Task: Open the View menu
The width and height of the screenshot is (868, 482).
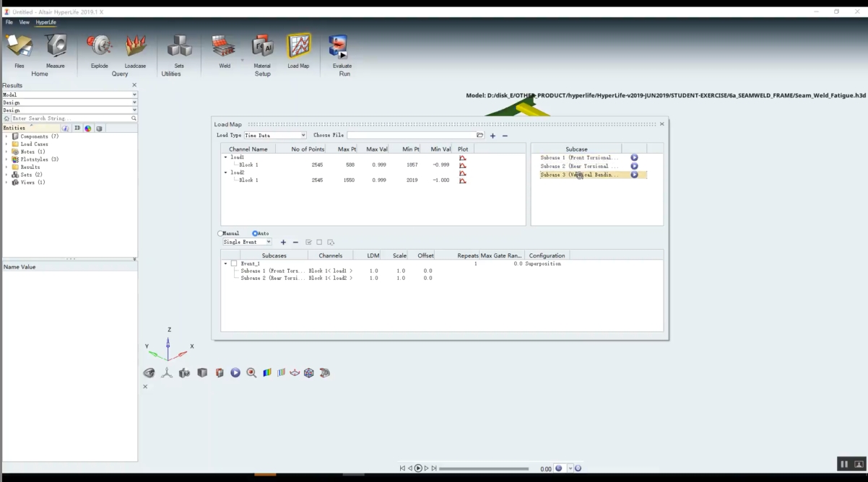Action: [x=25, y=22]
